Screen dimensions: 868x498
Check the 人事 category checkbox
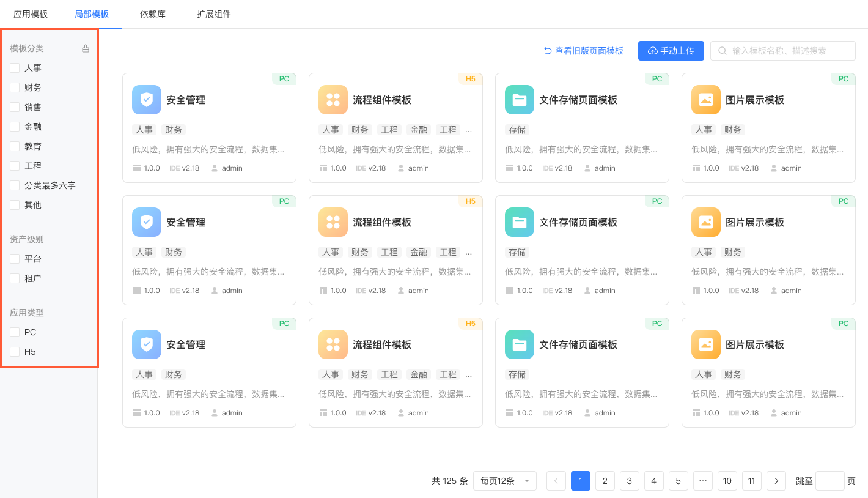(15, 68)
